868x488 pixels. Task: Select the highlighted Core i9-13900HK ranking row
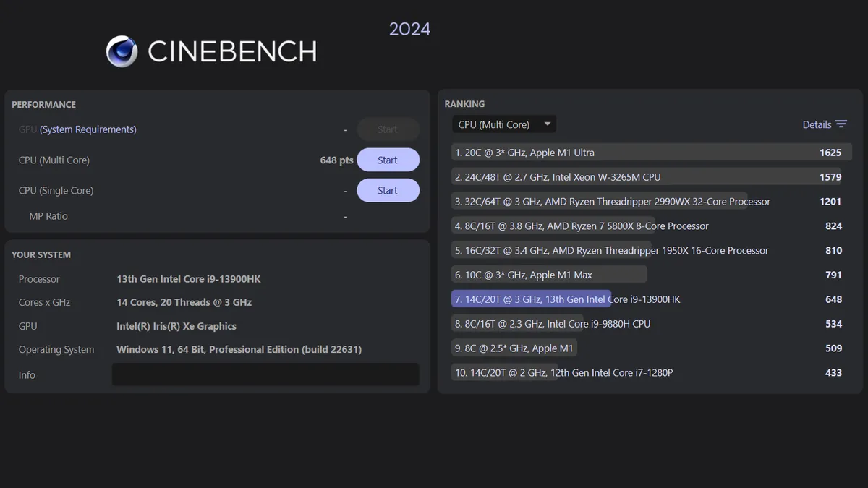pos(567,299)
